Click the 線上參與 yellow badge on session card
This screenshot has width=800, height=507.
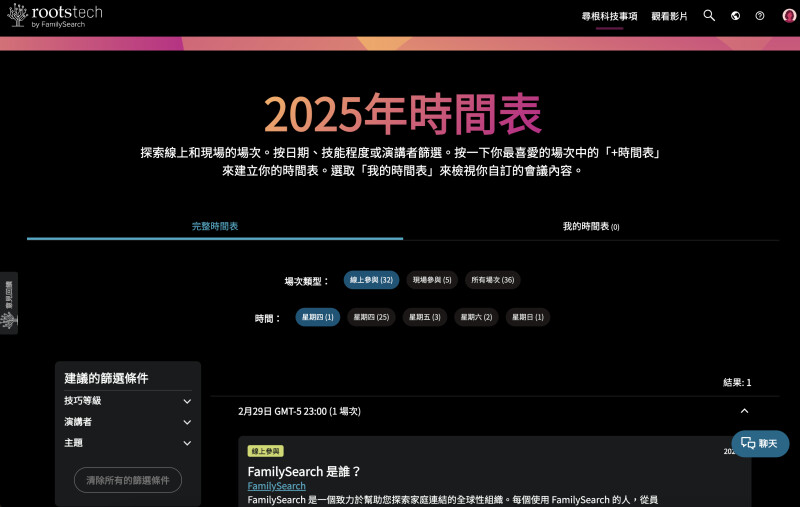[x=265, y=451]
